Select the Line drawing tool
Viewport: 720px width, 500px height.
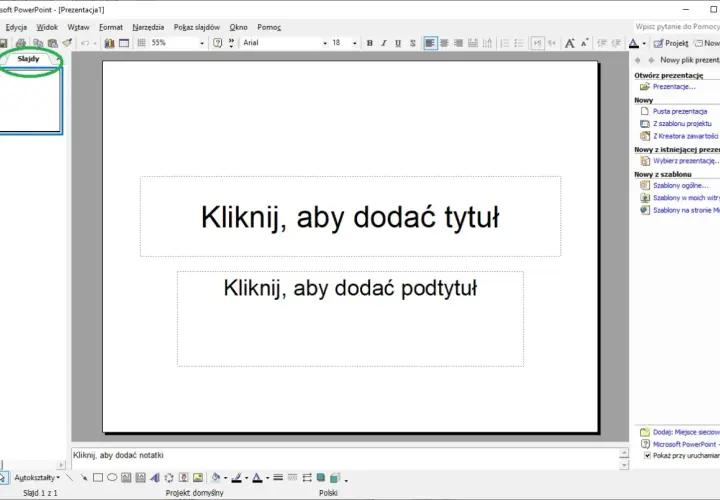(x=69, y=478)
